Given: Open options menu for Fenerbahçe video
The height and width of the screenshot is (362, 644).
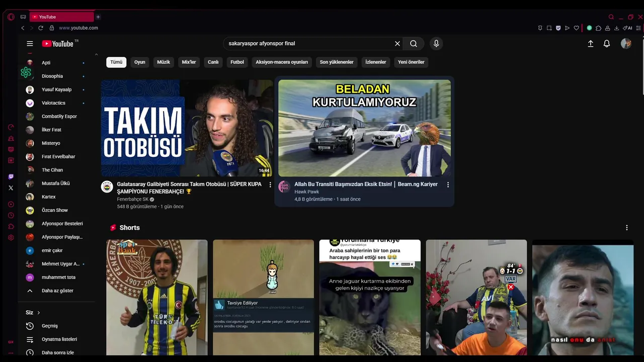Looking at the screenshot, I should 270,185.
